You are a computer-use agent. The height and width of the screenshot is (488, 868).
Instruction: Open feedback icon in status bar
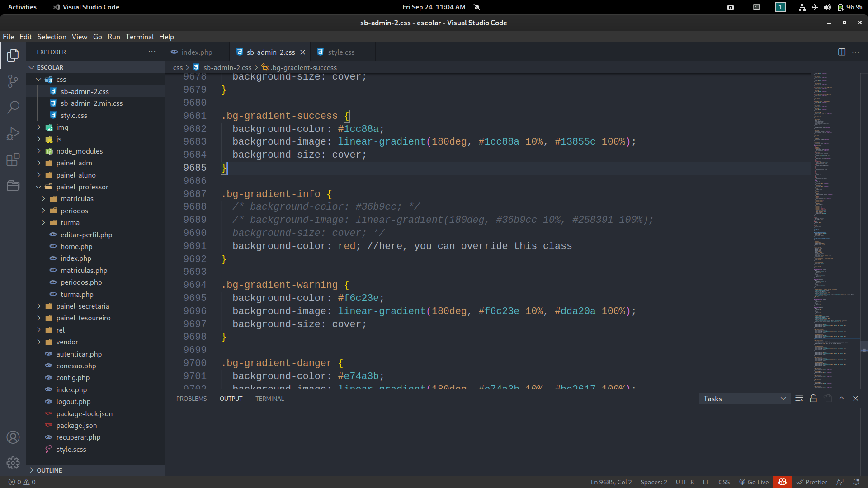pos(840,482)
